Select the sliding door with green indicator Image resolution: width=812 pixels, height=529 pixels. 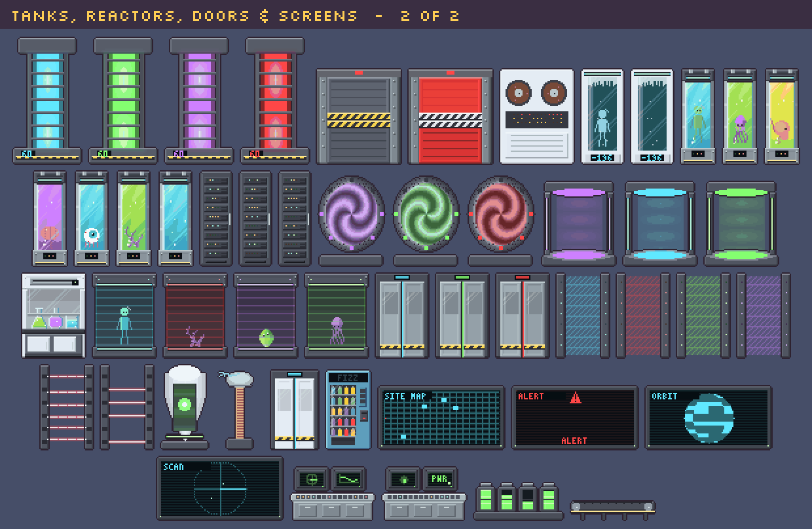[x=462, y=316]
